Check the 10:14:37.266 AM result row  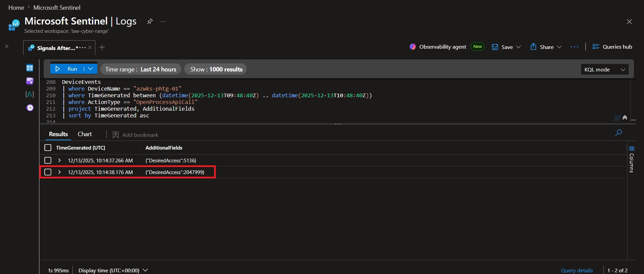pyautogui.click(x=48, y=160)
